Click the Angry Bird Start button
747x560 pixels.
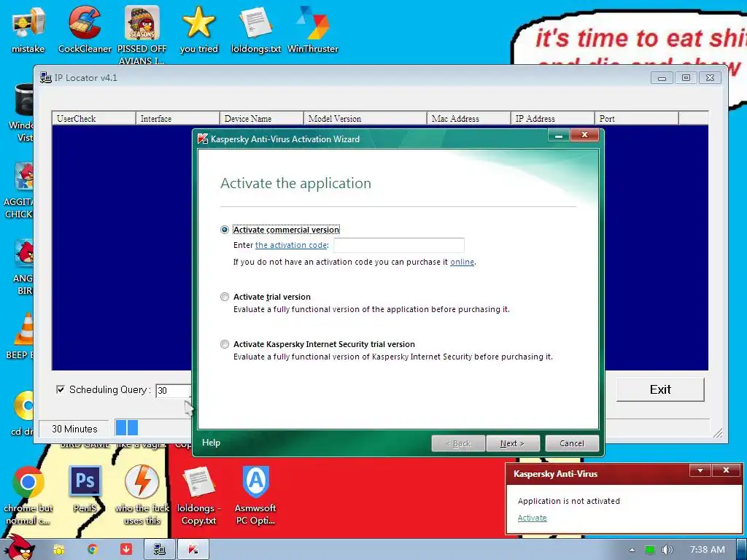point(19,548)
